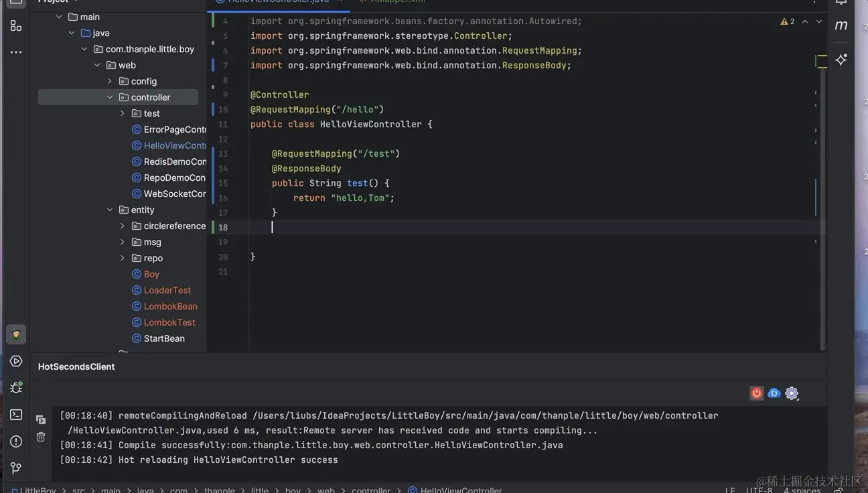Change the UTF-8 file encoding in status bar
The image size is (868, 493).
(x=759, y=490)
